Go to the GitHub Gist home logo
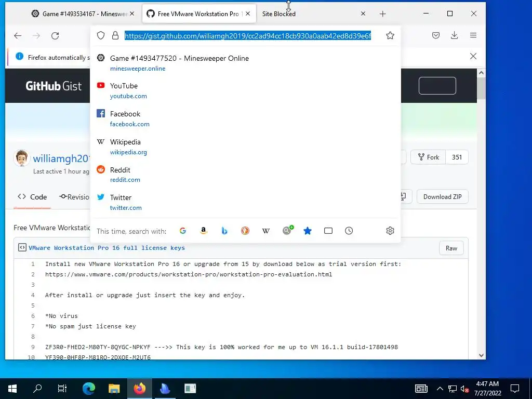Screen dimensions: 532x399 click(54, 86)
